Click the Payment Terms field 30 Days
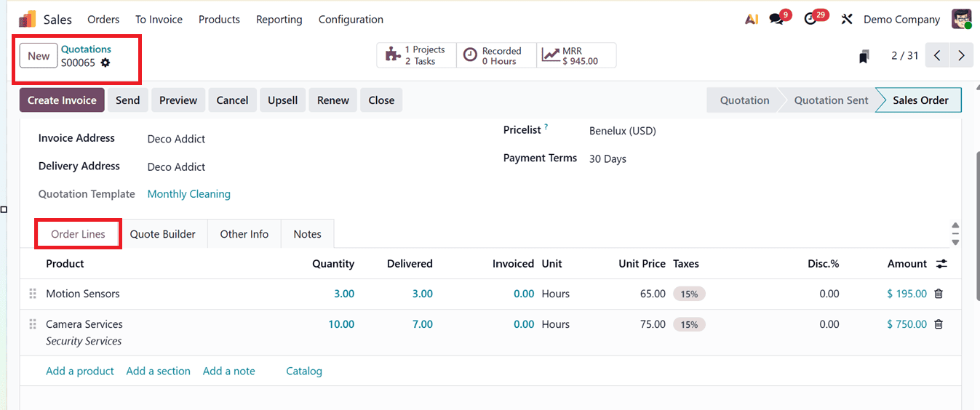980x410 pixels. pyautogui.click(x=607, y=159)
